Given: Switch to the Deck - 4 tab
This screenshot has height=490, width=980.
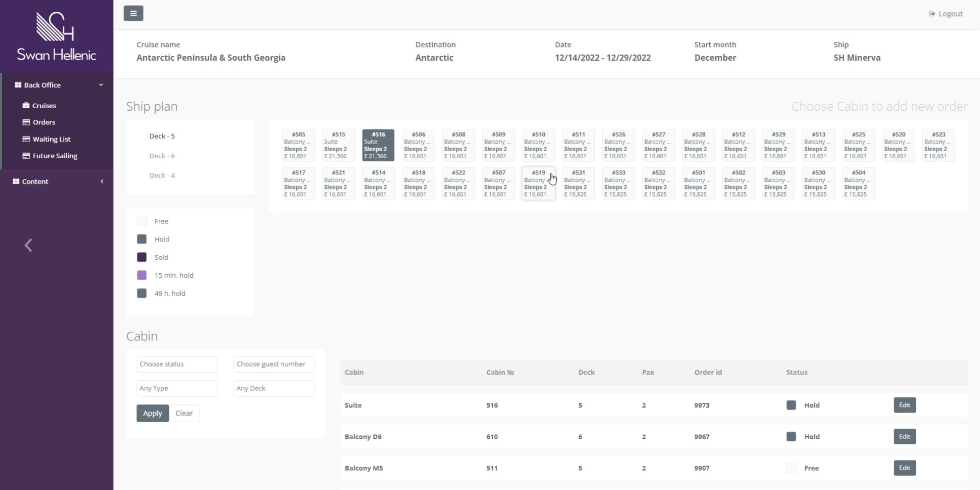Looking at the screenshot, I should tap(162, 176).
